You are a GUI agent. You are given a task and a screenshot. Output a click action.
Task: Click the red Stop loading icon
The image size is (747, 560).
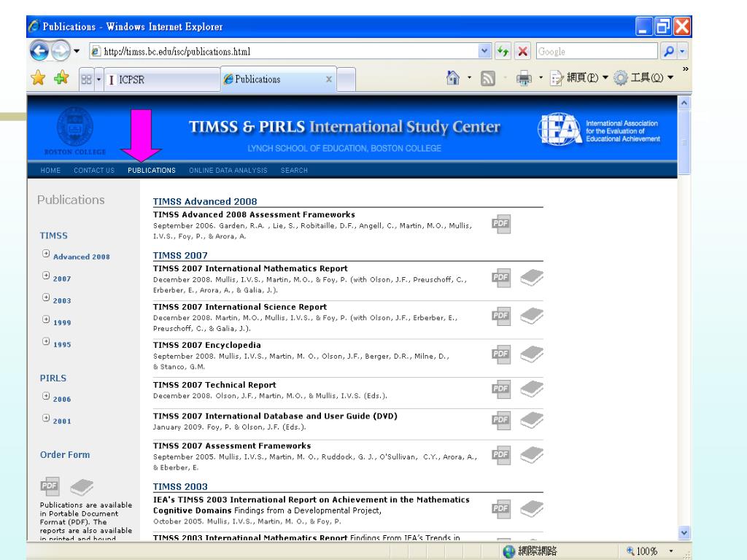click(x=522, y=51)
